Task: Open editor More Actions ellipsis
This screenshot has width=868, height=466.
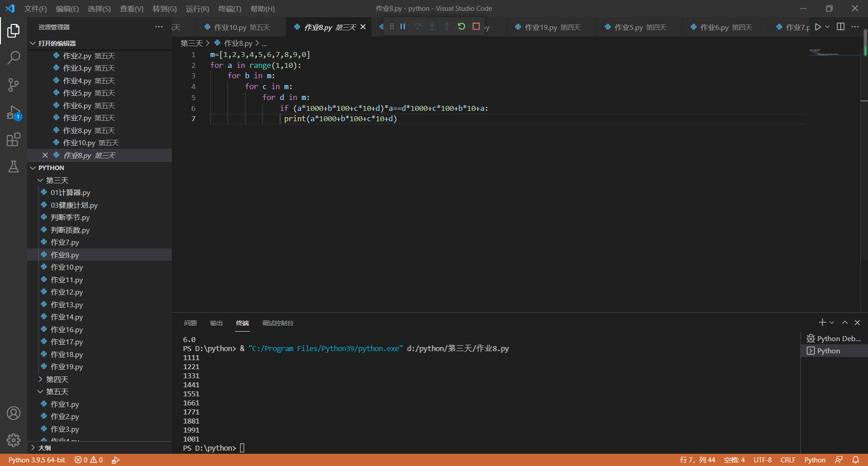Action: coord(855,27)
